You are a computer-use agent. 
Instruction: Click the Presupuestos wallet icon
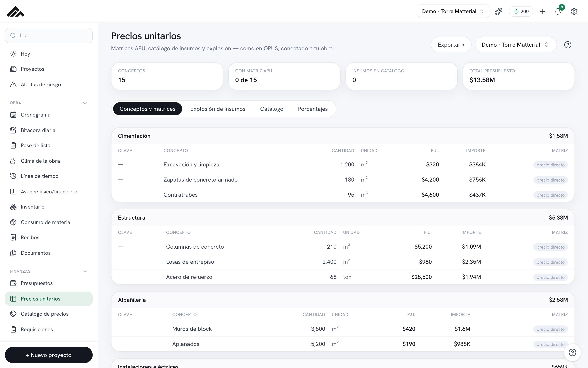coord(13,283)
